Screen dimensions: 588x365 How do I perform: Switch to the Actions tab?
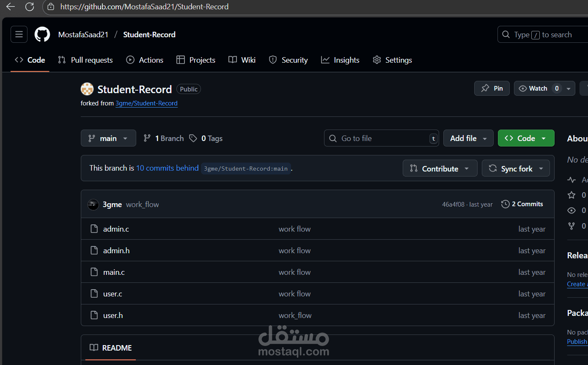pos(145,60)
